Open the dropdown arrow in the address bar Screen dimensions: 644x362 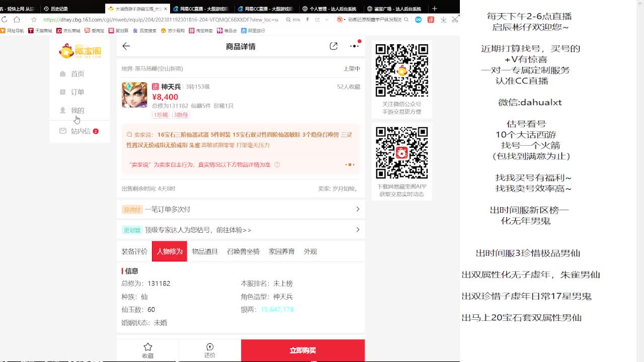(x=327, y=20)
